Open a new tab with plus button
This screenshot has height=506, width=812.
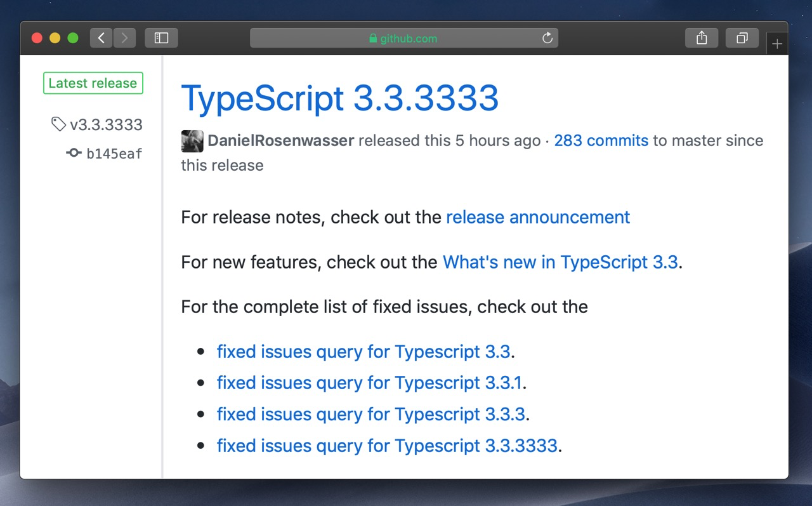[x=777, y=44]
